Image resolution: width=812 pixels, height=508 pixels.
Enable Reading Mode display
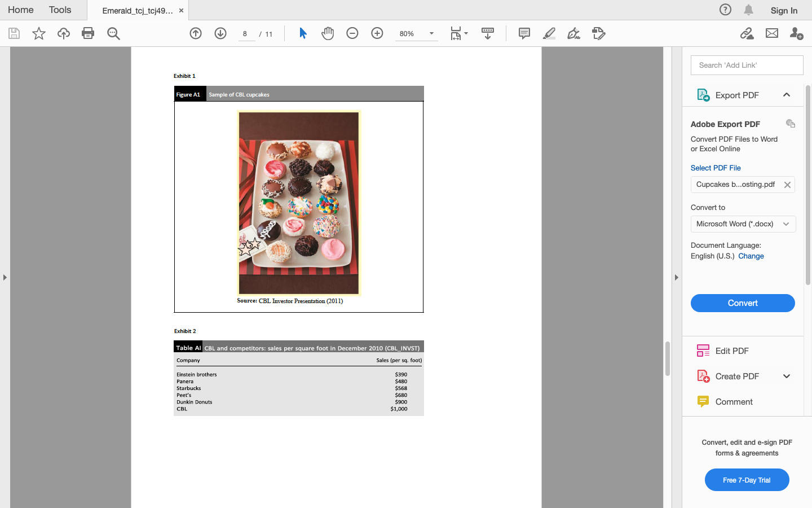(487, 33)
